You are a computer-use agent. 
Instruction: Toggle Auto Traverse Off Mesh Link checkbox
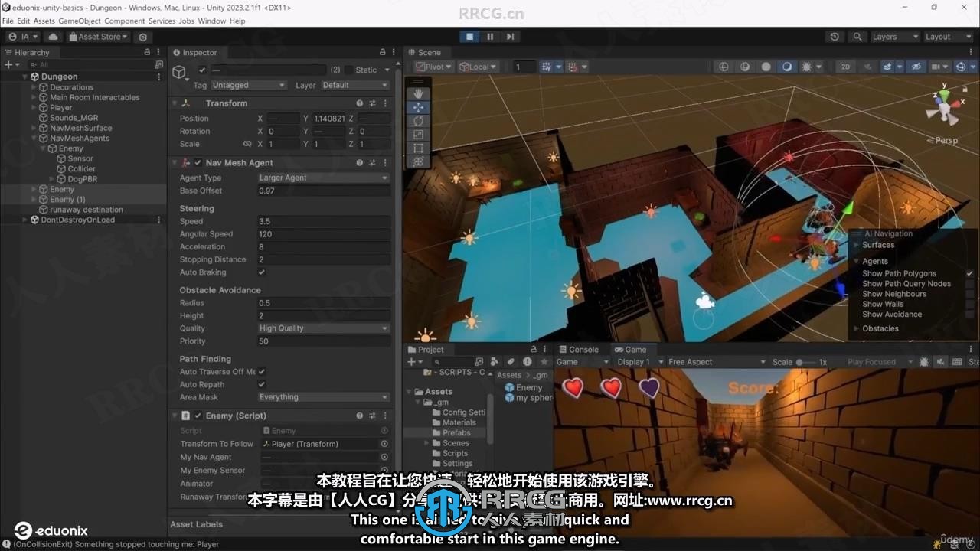[262, 372]
